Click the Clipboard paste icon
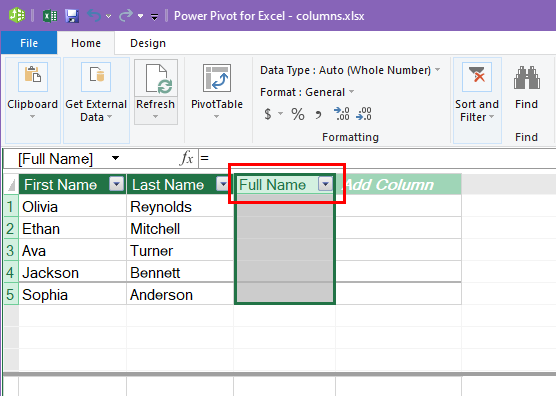Screen dimensions: 556x396 pos(33,77)
